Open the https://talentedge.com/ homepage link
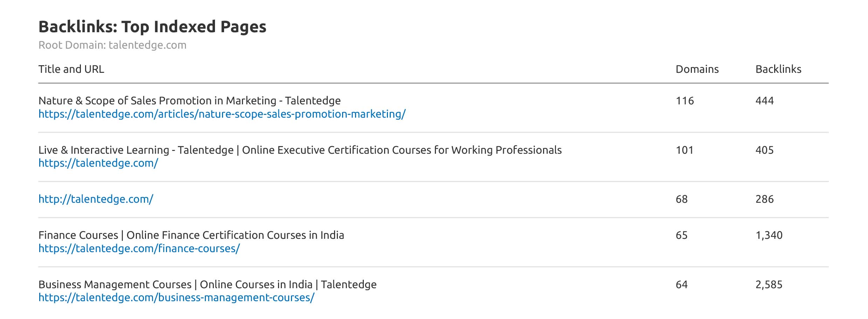 coord(98,163)
